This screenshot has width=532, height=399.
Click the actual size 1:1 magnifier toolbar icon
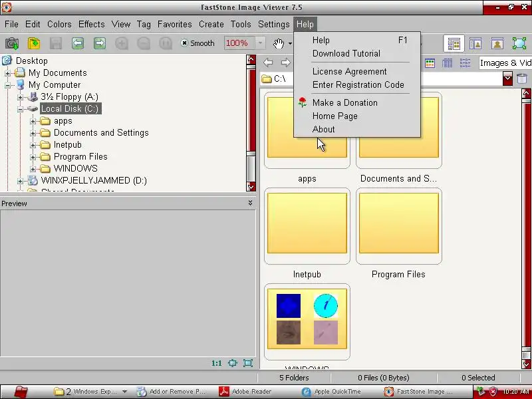pyautogui.click(x=166, y=43)
